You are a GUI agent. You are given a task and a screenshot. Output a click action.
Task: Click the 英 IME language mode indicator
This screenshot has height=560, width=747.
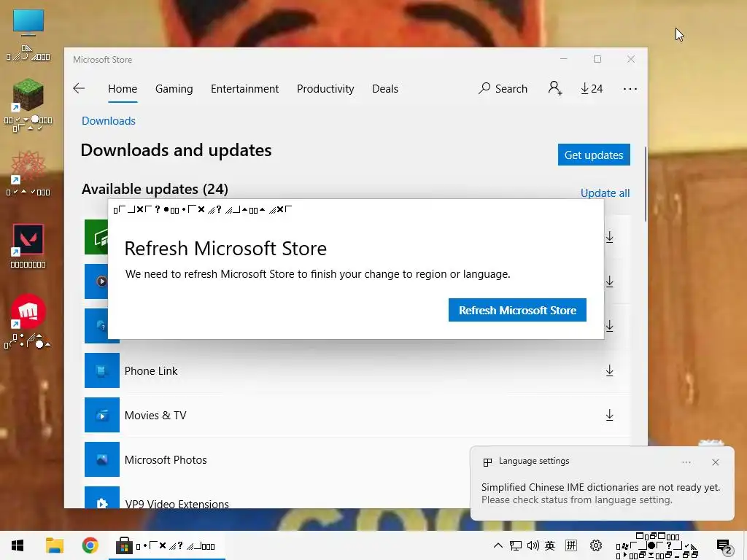[550, 545]
